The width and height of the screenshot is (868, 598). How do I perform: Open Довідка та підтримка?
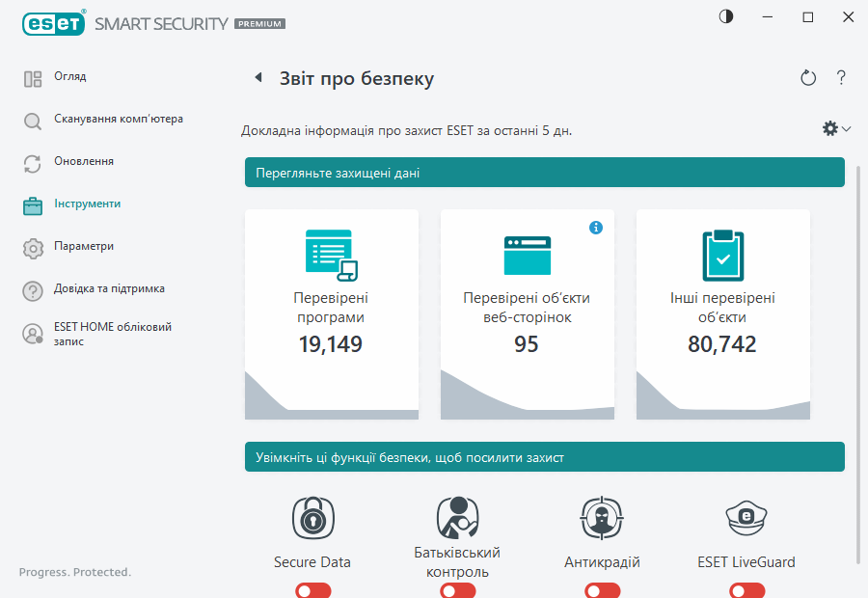pyautogui.click(x=109, y=288)
